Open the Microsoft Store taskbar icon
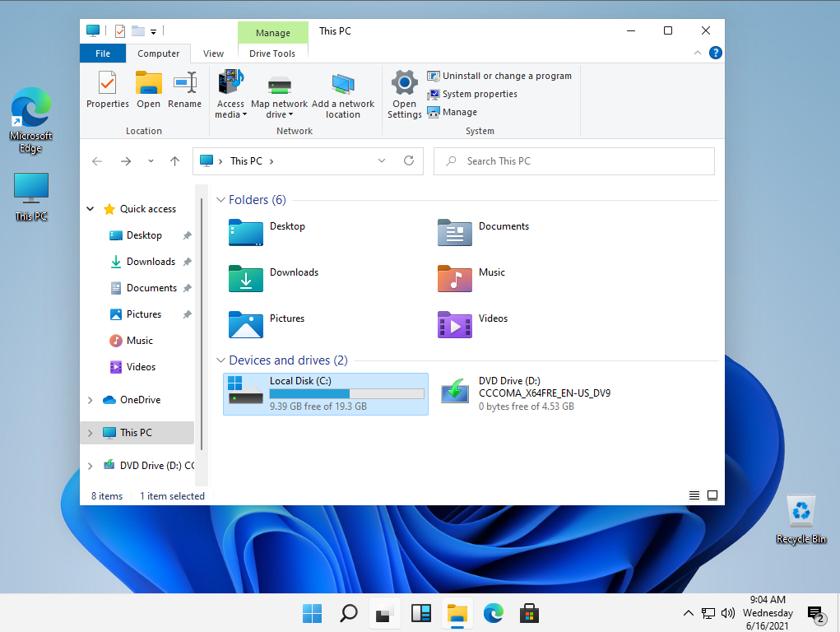The width and height of the screenshot is (840, 632). pos(529,613)
